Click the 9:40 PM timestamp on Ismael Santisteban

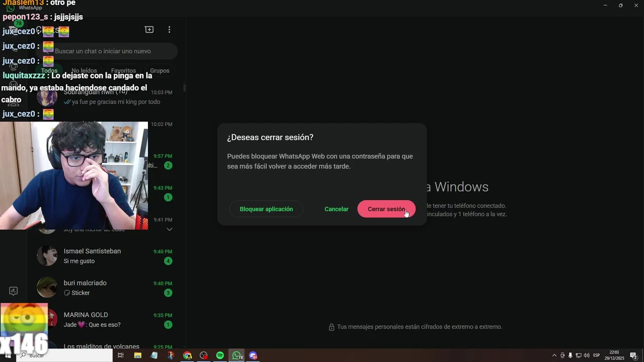(x=163, y=251)
